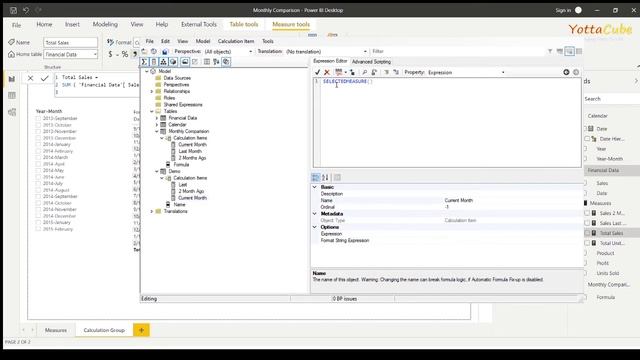Image resolution: width=640 pixels, height=360 pixels.
Task: Click the measure Name field showing Total Sales
Action: pos(71,42)
